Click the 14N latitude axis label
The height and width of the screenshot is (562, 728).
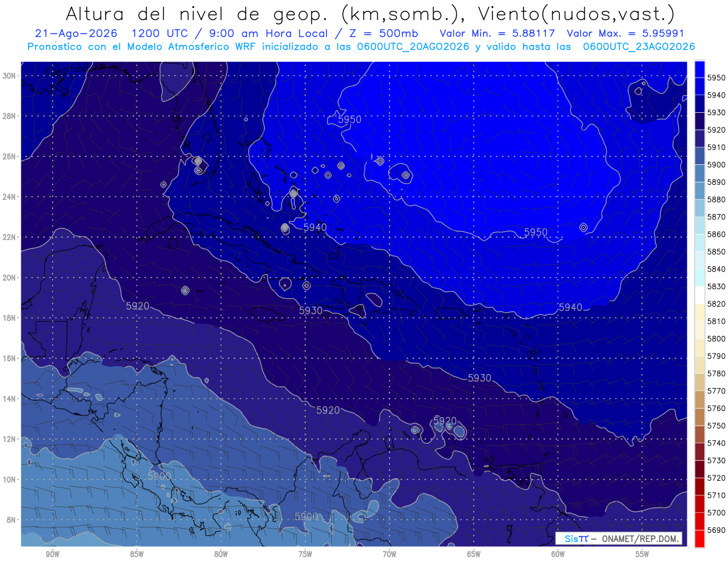pos(10,398)
